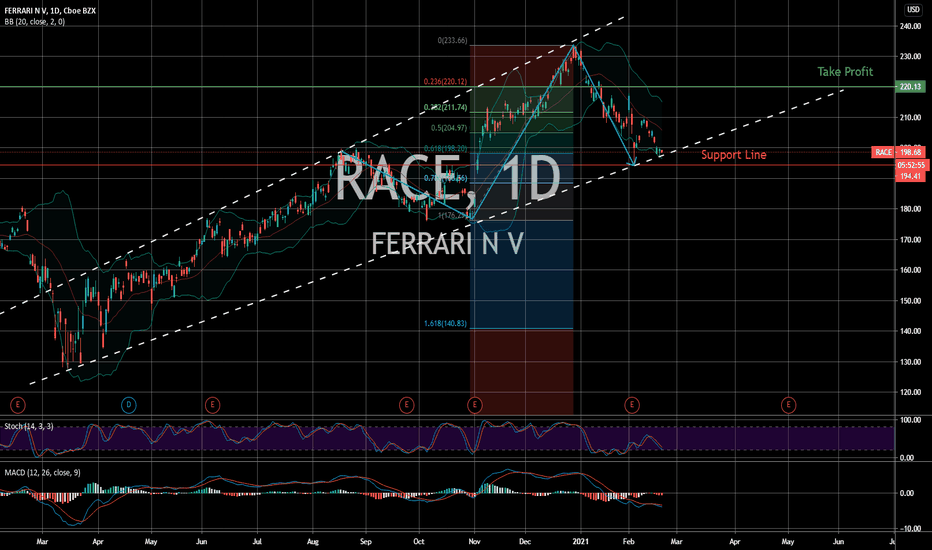Screen dimensions: 932x550
Task: Select the Support Line text label
Action: point(733,155)
